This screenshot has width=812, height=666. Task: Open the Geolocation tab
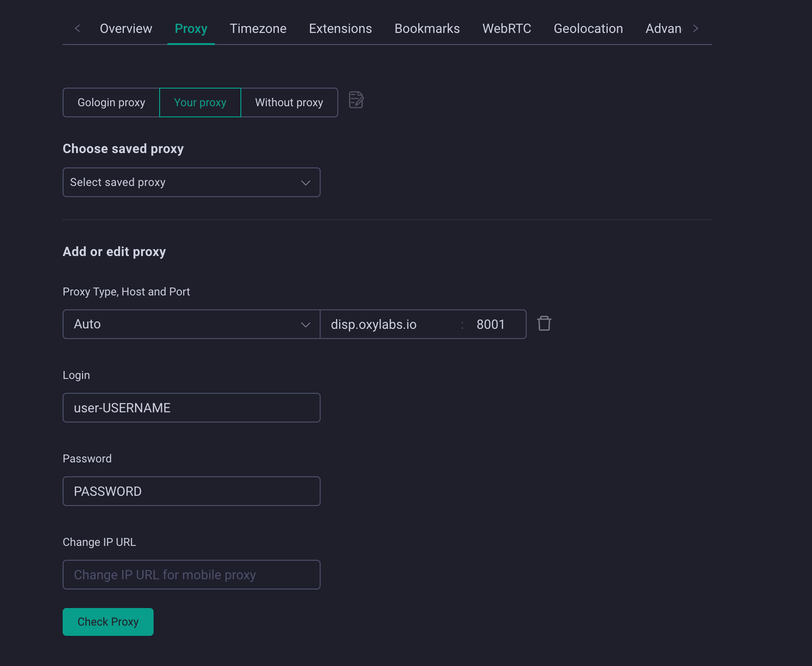(588, 29)
